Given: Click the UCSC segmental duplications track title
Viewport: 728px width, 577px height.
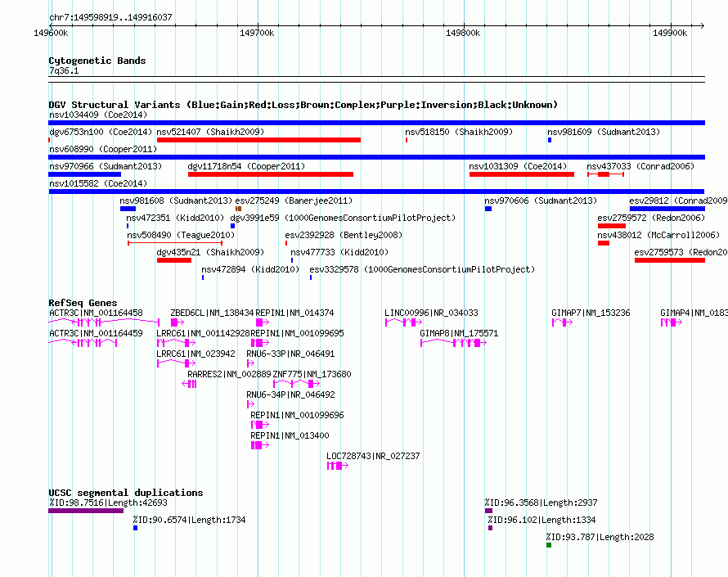Looking at the screenshot, I should 126,493.
